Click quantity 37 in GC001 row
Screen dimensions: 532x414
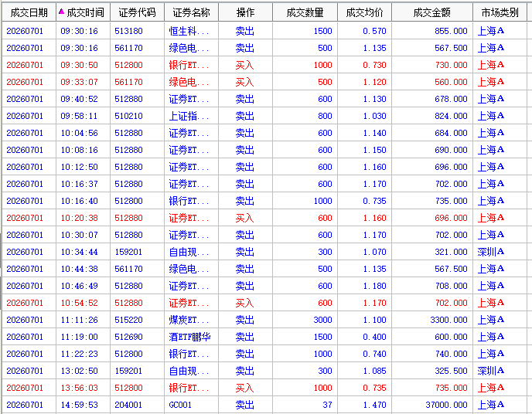click(327, 405)
